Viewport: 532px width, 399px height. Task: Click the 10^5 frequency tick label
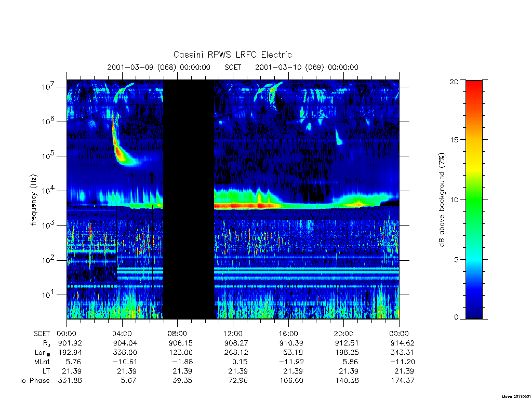[49, 156]
